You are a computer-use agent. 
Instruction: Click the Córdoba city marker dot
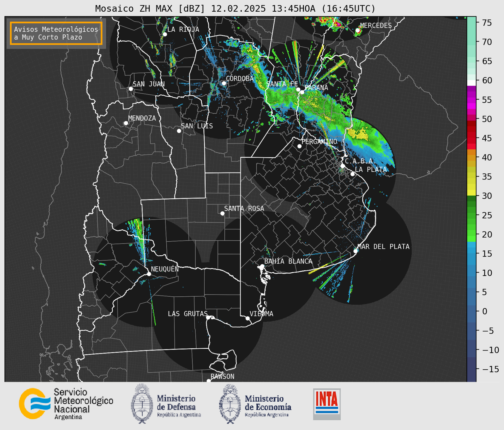pyautogui.click(x=224, y=83)
